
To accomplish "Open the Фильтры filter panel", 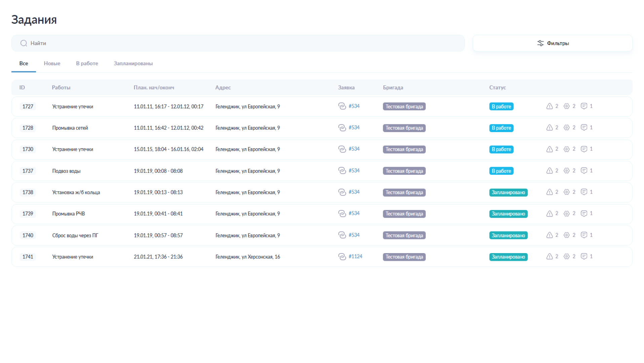I will 552,43.
